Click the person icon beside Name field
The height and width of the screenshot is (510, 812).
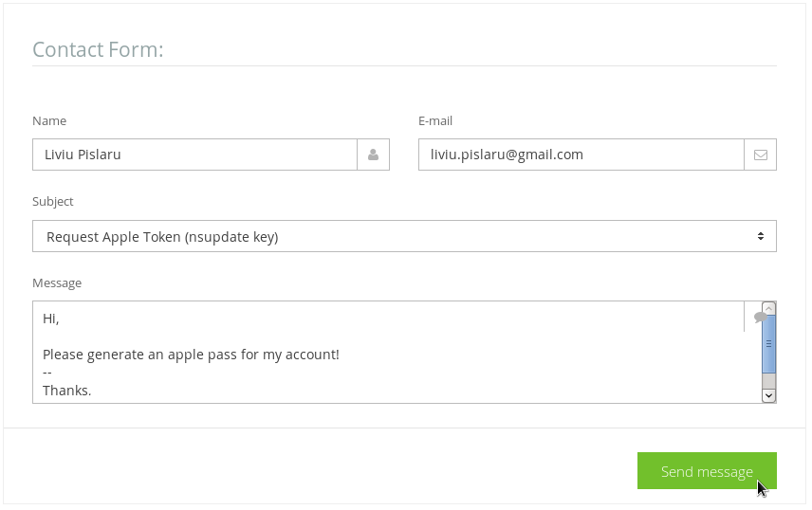373,155
